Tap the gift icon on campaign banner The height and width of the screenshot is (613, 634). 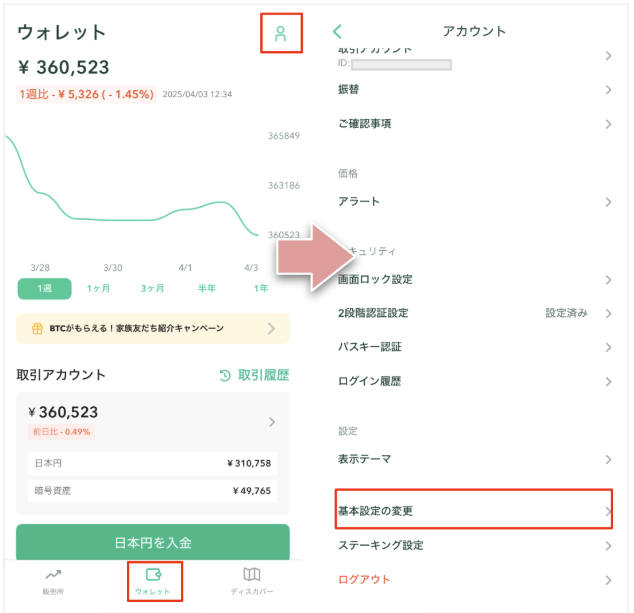tap(37, 328)
